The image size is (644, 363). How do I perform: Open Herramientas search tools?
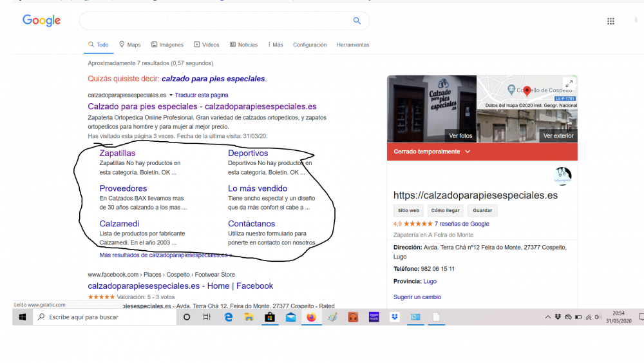coord(353,44)
